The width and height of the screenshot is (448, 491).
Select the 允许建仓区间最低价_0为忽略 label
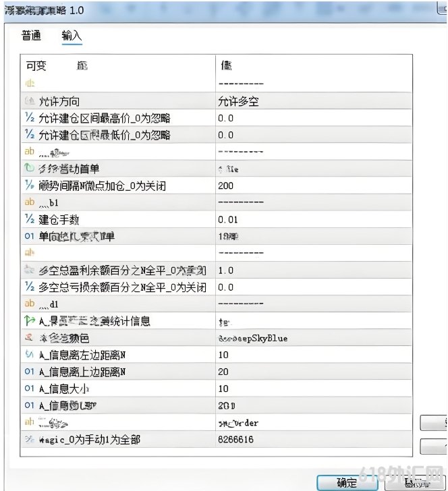coord(105,136)
